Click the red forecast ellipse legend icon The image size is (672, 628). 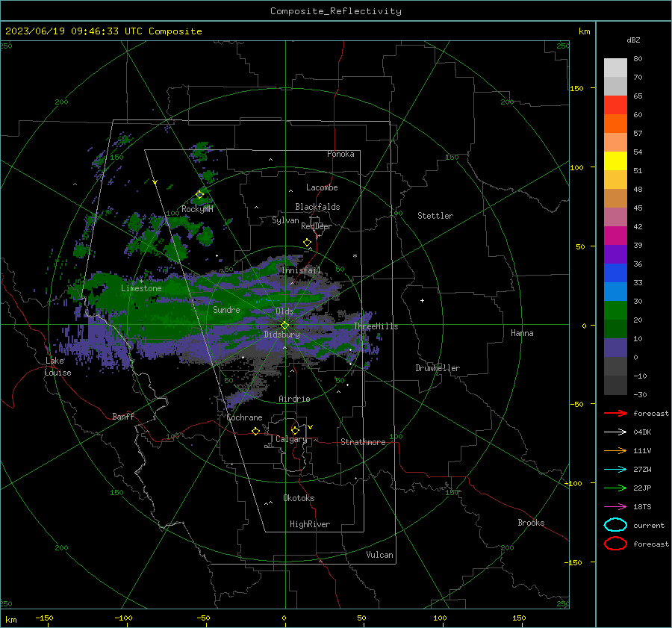[615, 544]
